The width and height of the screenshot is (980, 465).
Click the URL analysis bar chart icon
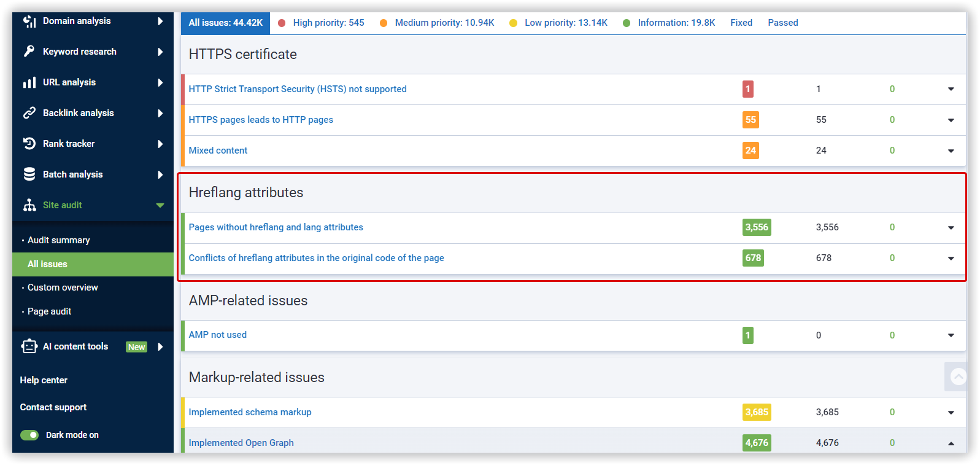29,82
